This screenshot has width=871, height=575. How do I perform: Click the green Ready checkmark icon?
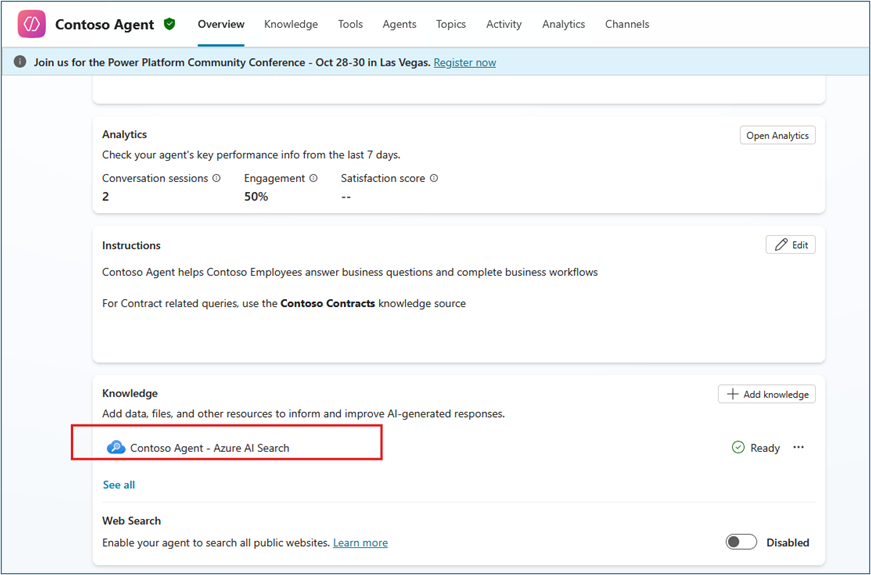click(738, 447)
